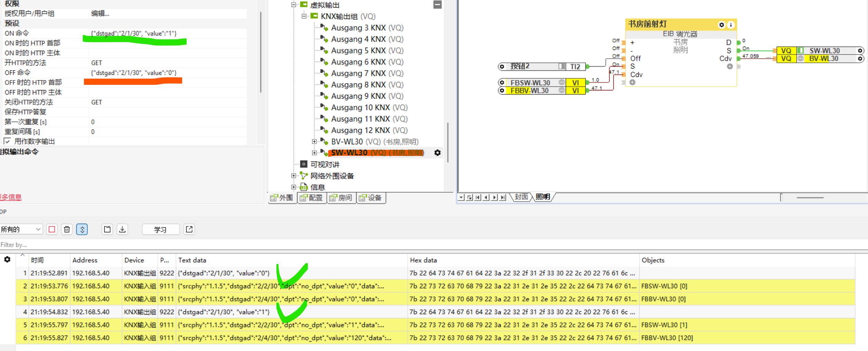Open the 所有的 filter dropdown
Image resolution: width=868 pixels, height=351 pixels.
coord(21,229)
